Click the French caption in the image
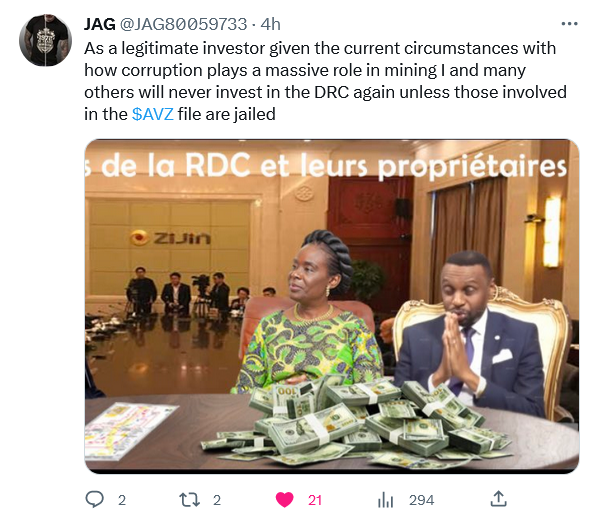 pos(326,165)
